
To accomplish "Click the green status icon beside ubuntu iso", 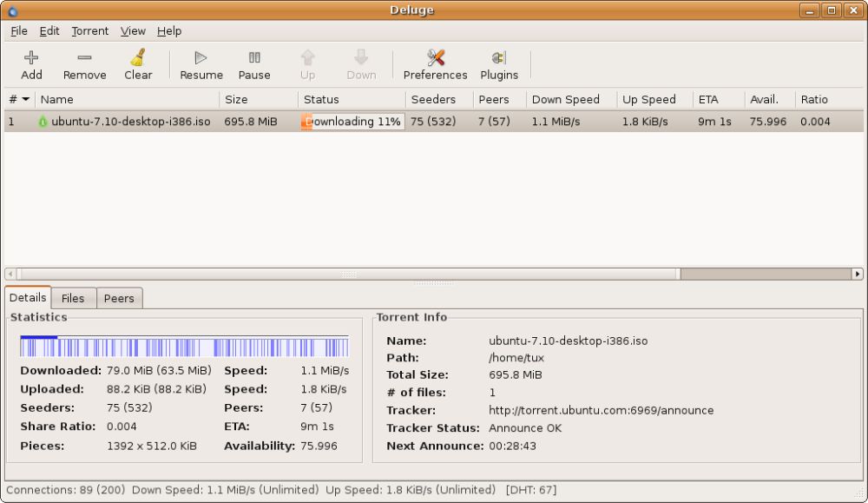I will pyautogui.click(x=43, y=122).
